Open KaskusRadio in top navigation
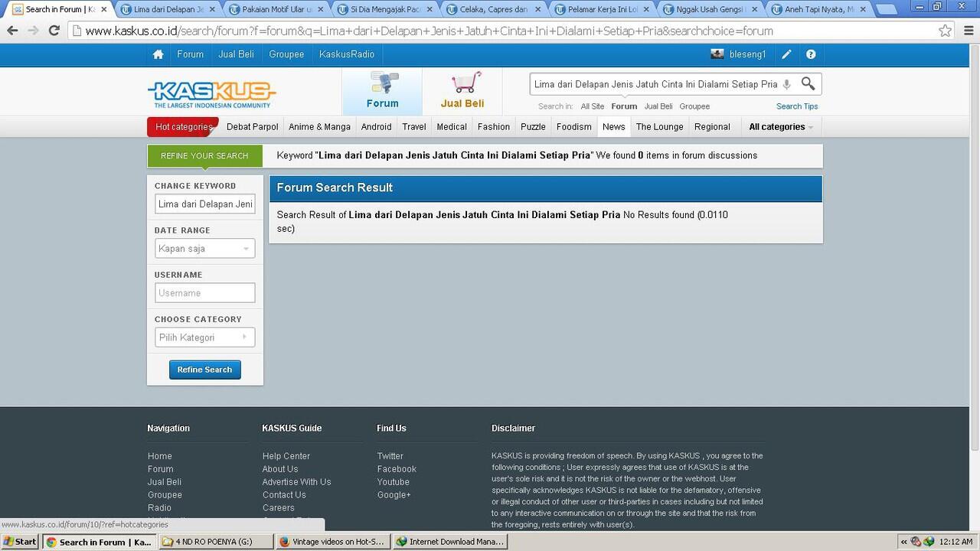The width and height of the screenshot is (980, 551). [347, 54]
